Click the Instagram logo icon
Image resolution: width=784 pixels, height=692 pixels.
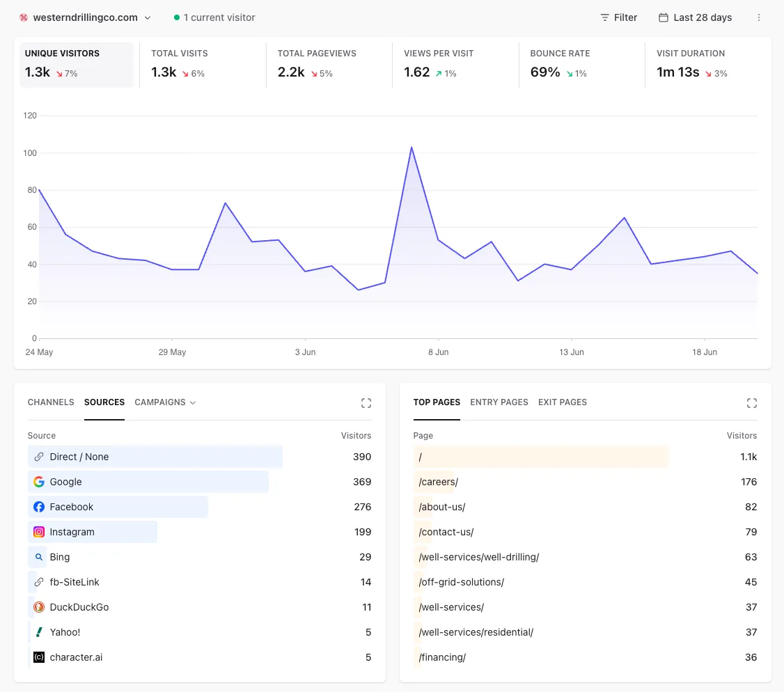click(38, 531)
